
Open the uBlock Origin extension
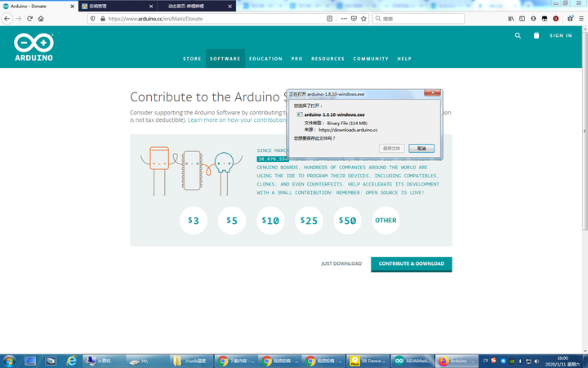click(556, 18)
